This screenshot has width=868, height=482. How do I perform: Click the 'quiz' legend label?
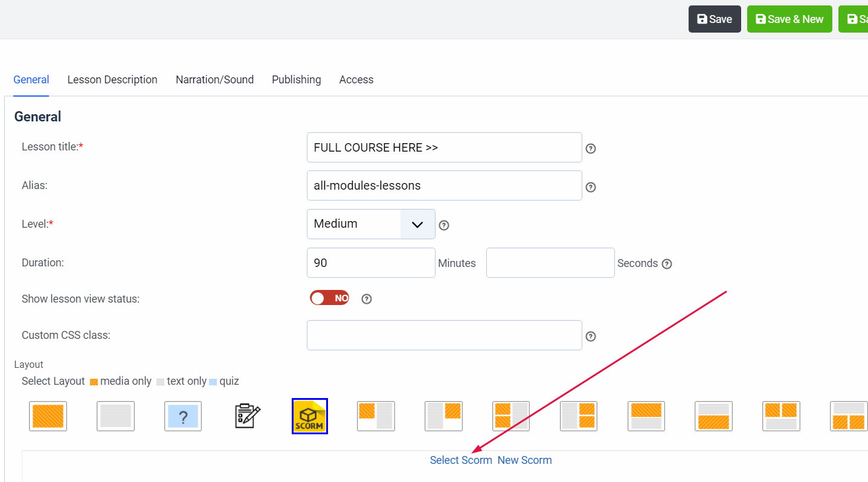tap(230, 381)
